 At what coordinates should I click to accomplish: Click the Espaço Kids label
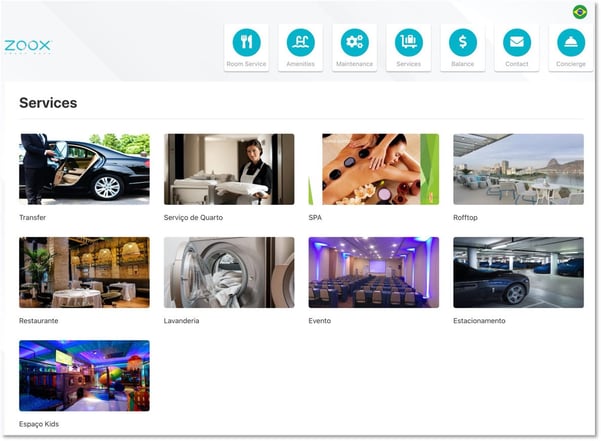tap(39, 424)
